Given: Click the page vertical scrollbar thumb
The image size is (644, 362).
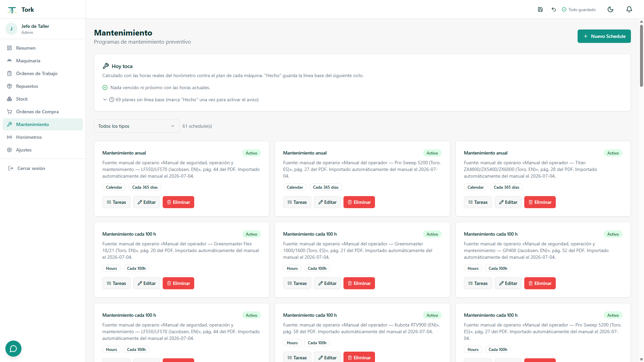Looking at the screenshot, I should (641, 55).
